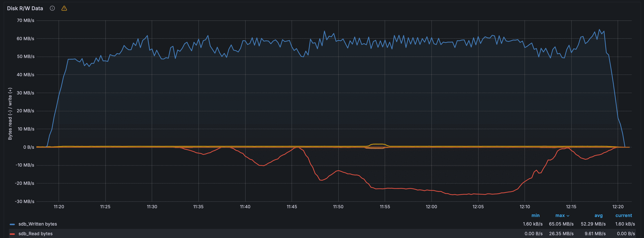Click the max column sort header
Viewport: 644px width, 238px height.
tap(560, 216)
